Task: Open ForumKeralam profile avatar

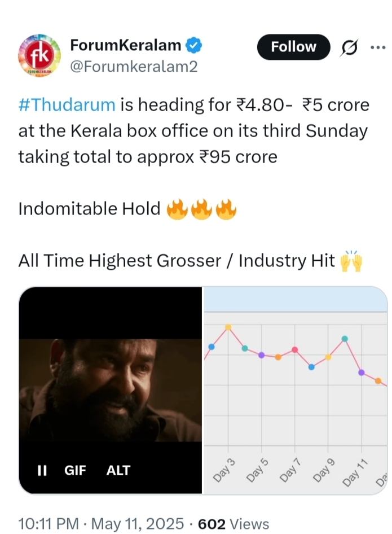Action: click(39, 55)
